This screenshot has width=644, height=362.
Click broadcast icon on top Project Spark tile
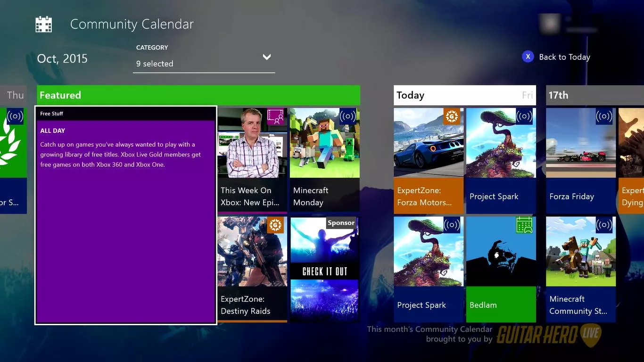click(x=524, y=116)
